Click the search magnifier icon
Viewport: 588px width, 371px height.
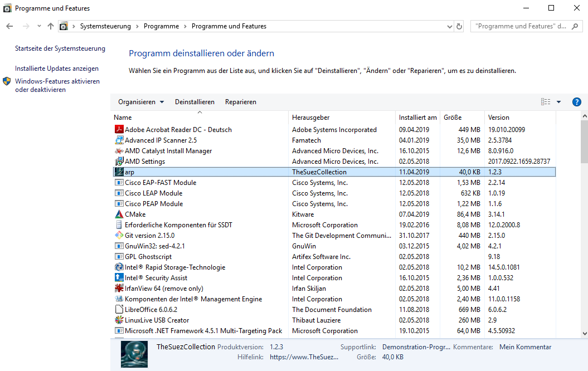point(575,26)
